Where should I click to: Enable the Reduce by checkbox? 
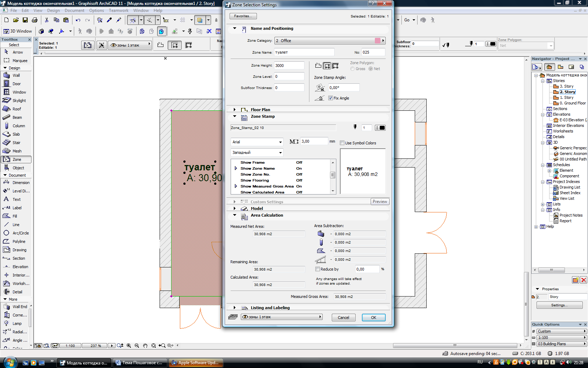[317, 269]
